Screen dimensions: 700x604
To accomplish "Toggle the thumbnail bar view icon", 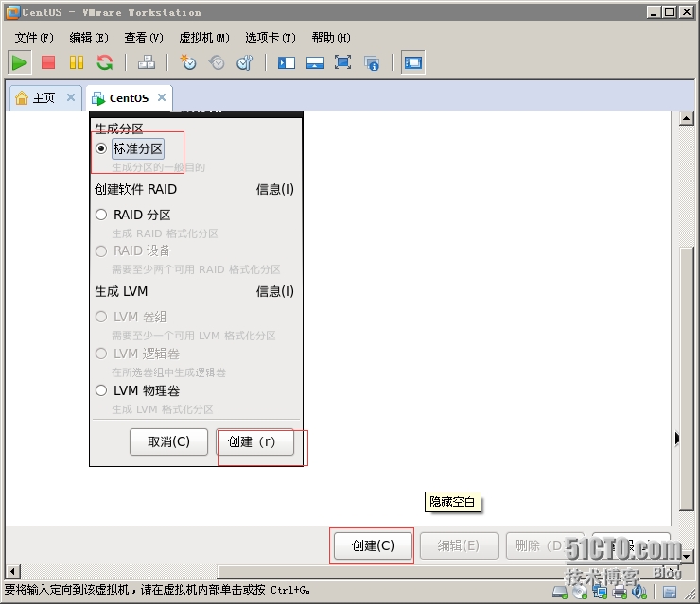I will (315, 62).
